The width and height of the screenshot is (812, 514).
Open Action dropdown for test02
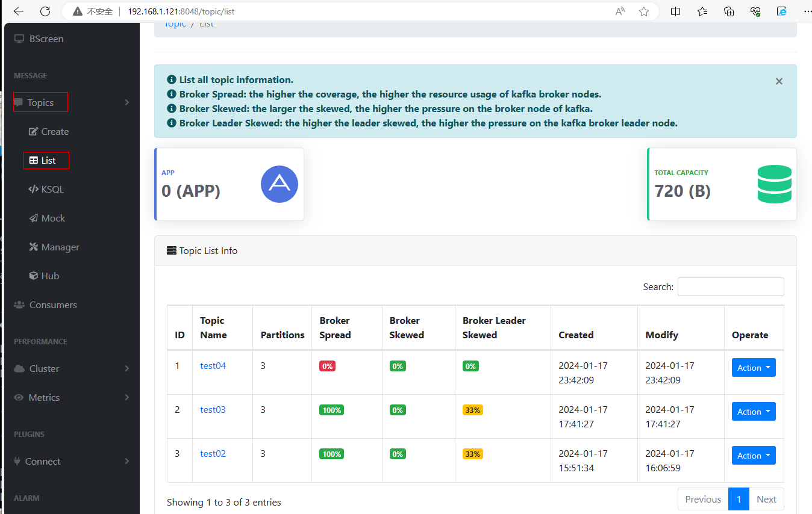point(753,456)
